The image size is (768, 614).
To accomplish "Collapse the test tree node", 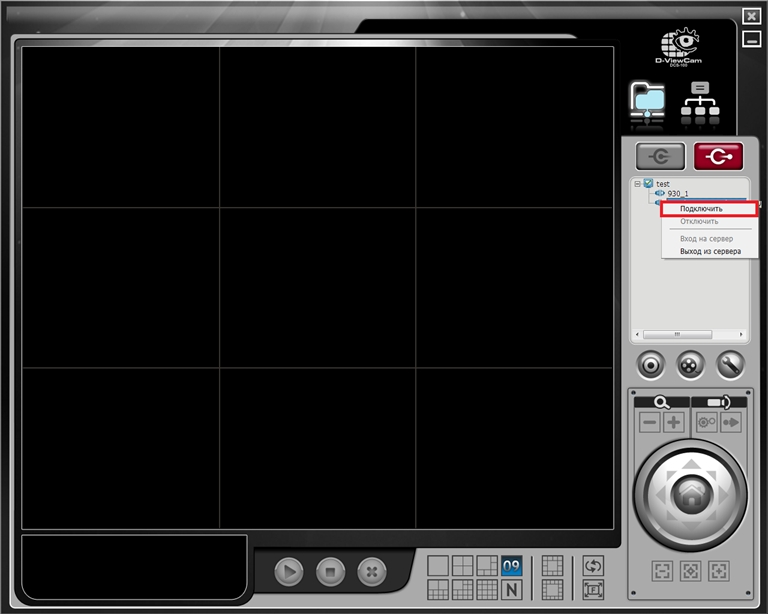I will point(637,184).
